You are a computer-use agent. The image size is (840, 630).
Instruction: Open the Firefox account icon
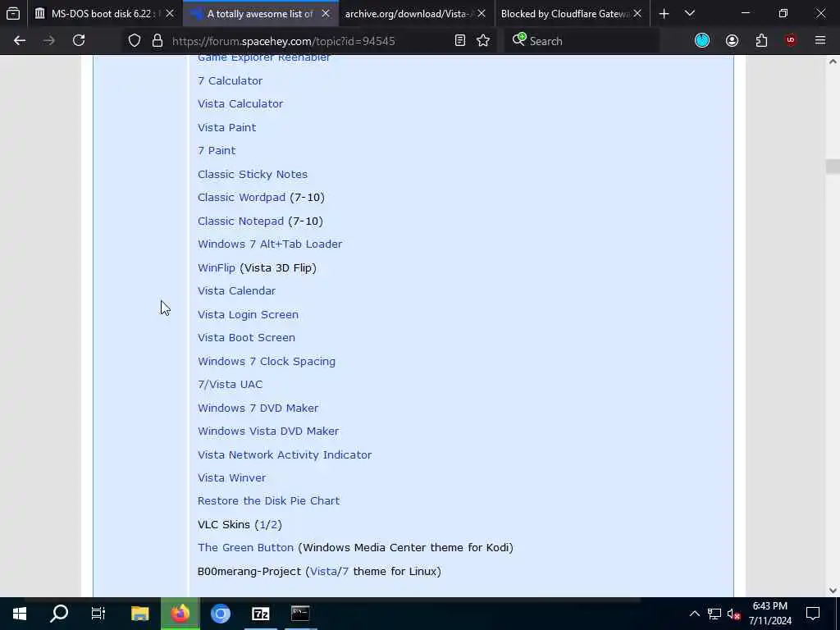point(732,40)
